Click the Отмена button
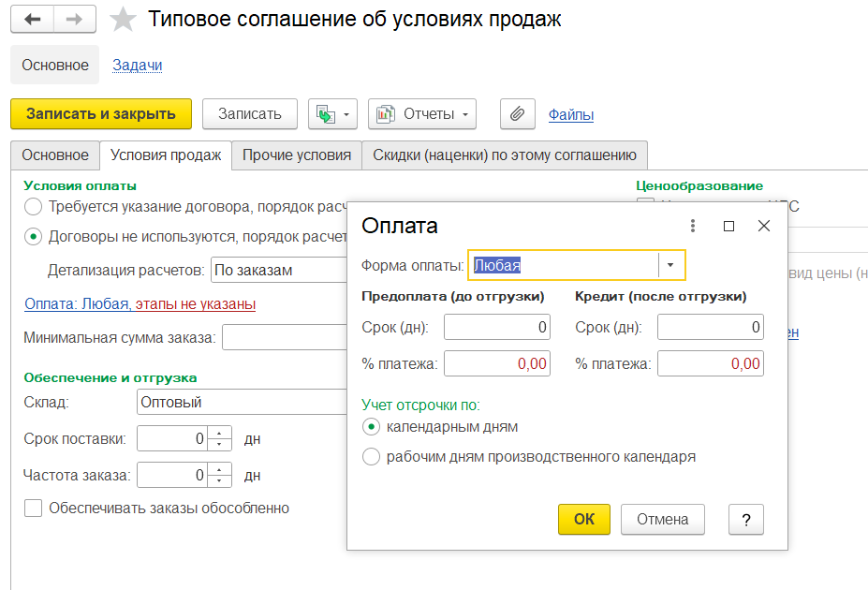 [663, 519]
